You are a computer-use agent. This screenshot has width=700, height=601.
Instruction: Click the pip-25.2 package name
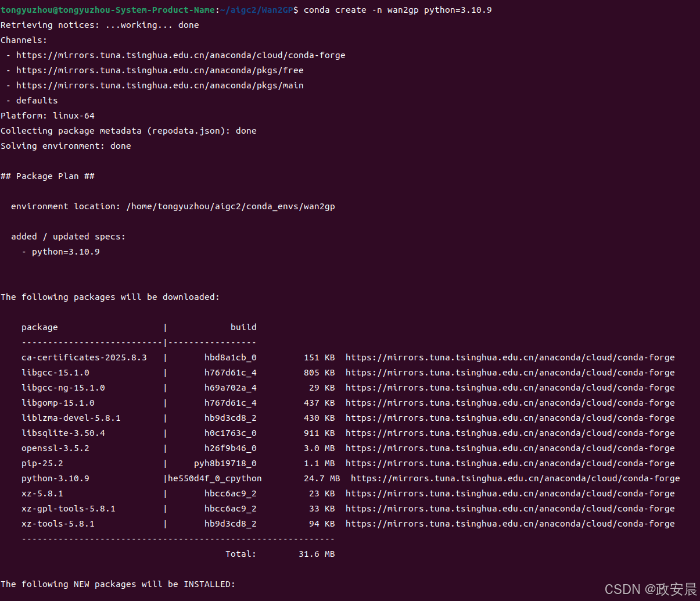click(42, 463)
